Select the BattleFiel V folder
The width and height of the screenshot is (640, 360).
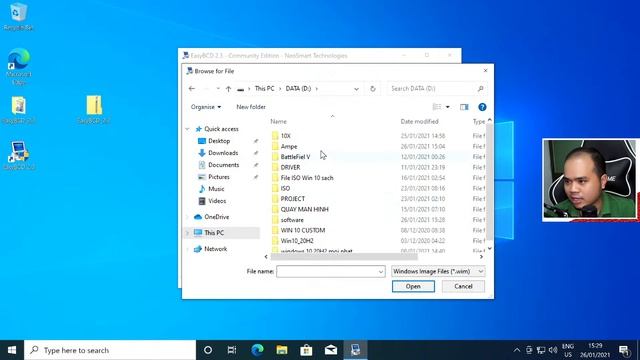coord(296,157)
